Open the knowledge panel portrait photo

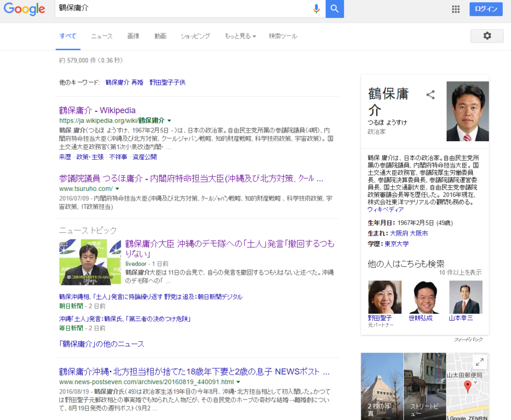tap(467, 111)
